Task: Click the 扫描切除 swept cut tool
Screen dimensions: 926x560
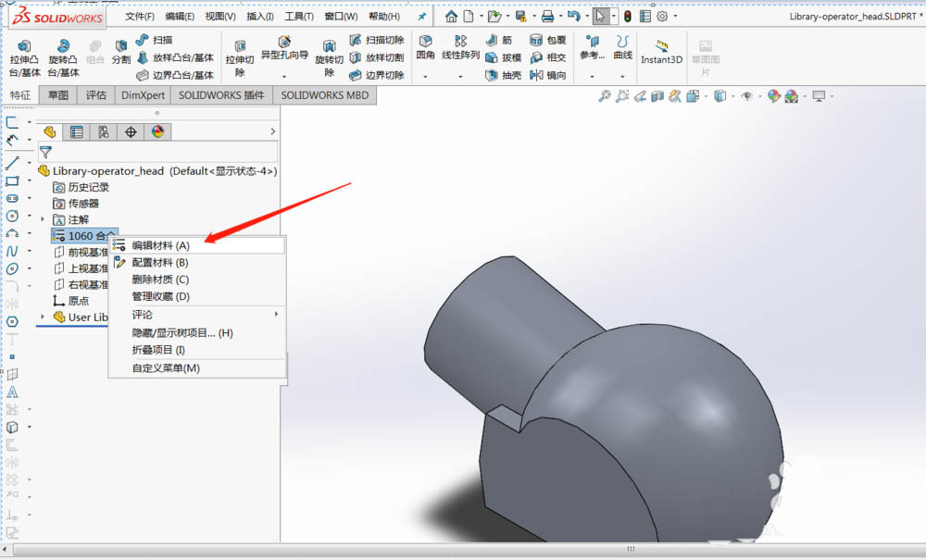Action: [x=377, y=40]
